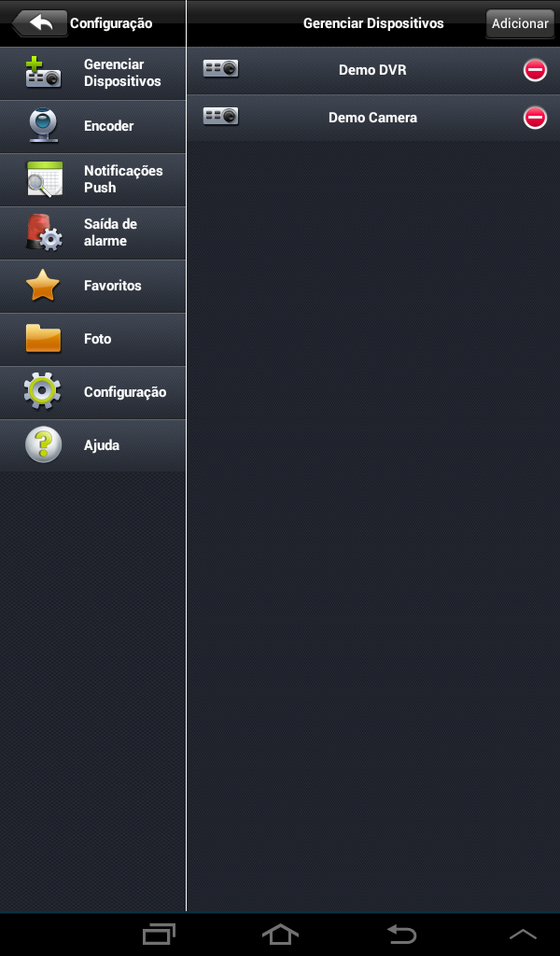Remove Demo Camera with red minus

pyautogui.click(x=535, y=118)
